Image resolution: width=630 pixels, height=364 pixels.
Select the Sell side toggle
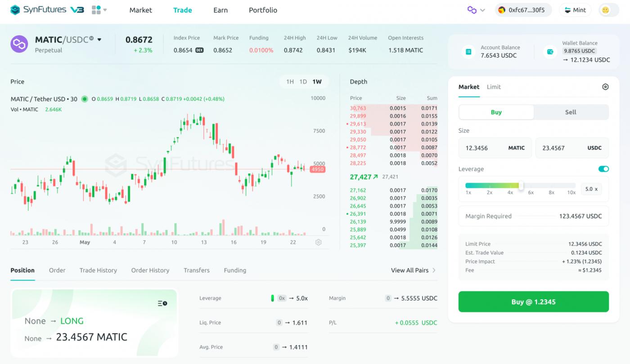(x=571, y=112)
